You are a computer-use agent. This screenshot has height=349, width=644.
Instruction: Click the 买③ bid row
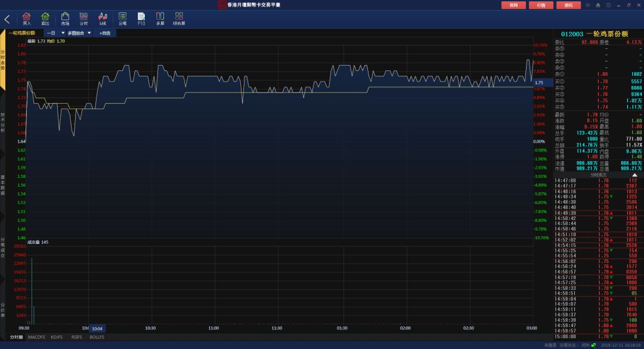click(598, 94)
